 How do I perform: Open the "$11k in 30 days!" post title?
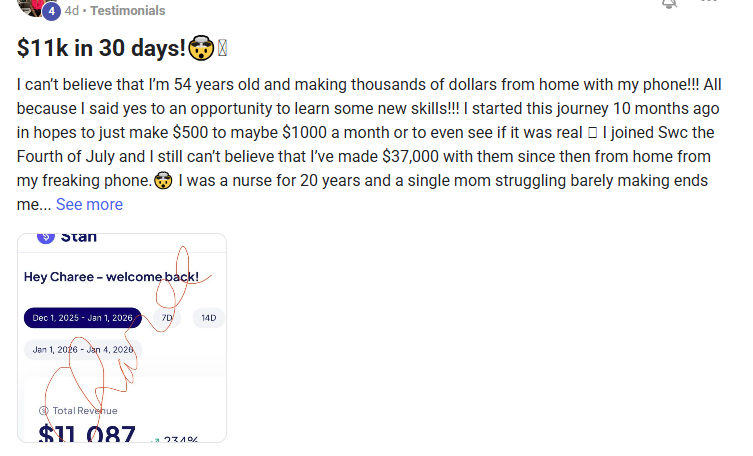click(107, 48)
